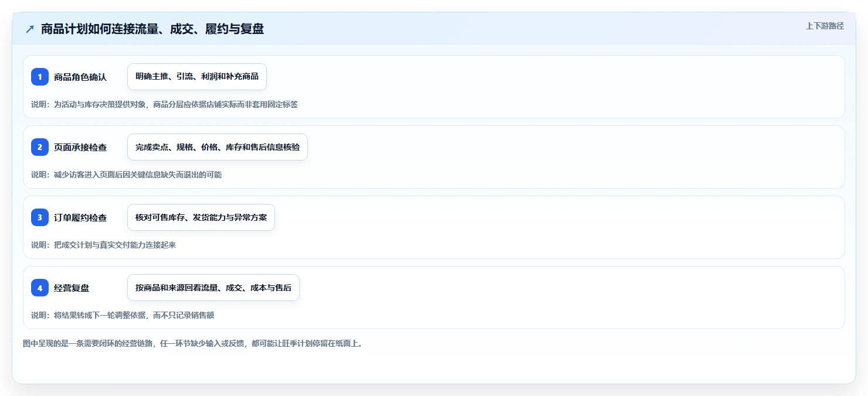Click the step 2 number badge

coord(40,147)
